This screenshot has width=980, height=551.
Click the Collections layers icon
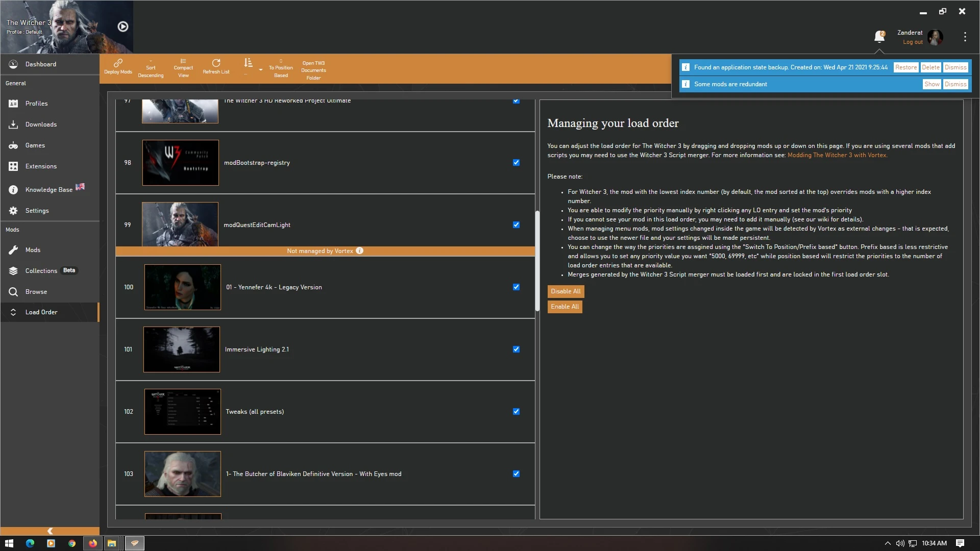[13, 271]
